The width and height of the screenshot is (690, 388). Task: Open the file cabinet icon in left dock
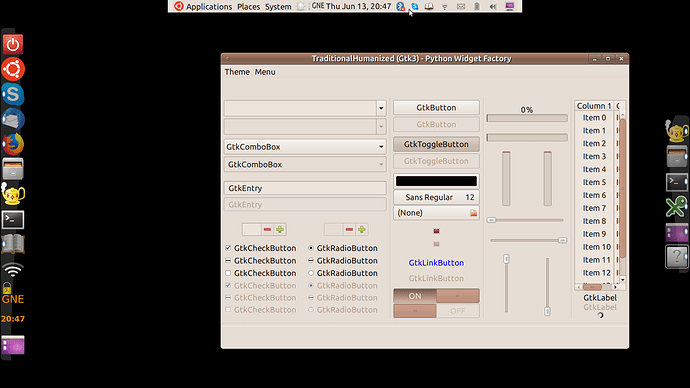[13, 169]
